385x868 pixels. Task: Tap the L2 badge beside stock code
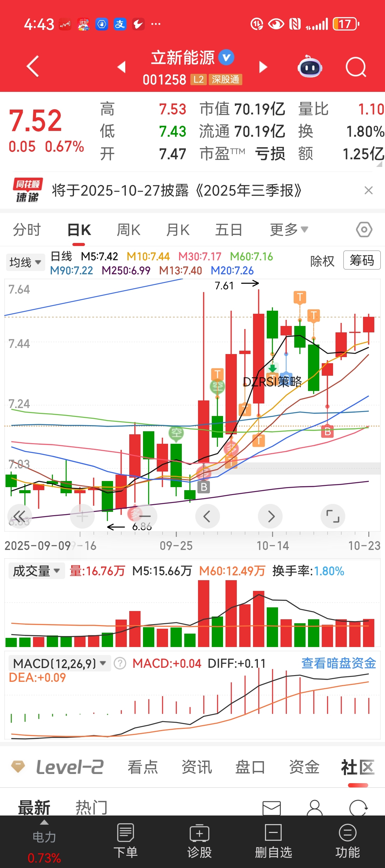click(198, 80)
